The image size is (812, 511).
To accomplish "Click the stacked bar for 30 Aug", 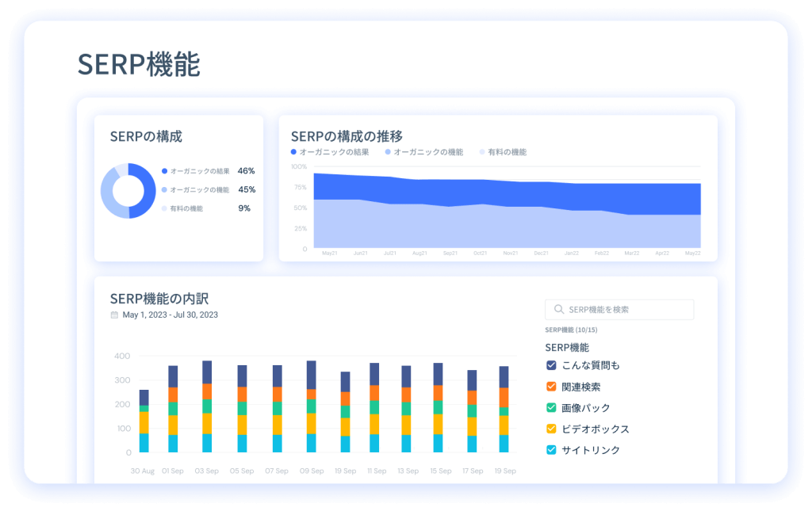I will pyautogui.click(x=144, y=421).
